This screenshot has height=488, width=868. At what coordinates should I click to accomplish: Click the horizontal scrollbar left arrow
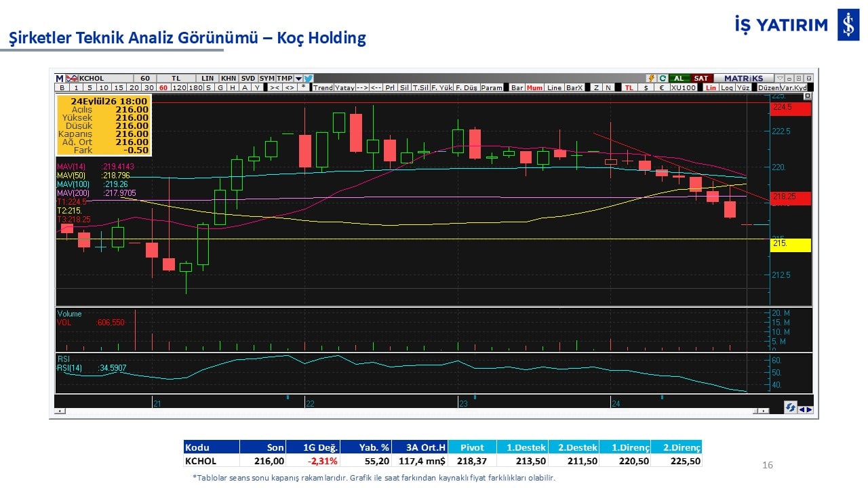tap(60, 411)
